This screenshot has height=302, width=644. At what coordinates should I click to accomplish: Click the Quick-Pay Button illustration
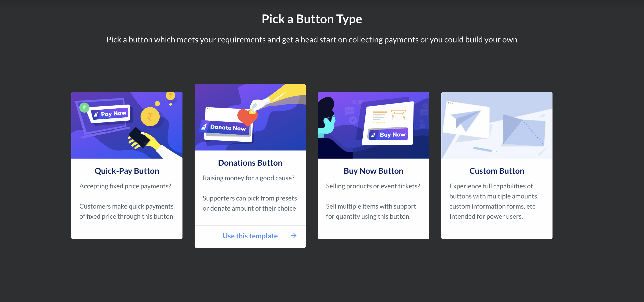pos(127,125)
